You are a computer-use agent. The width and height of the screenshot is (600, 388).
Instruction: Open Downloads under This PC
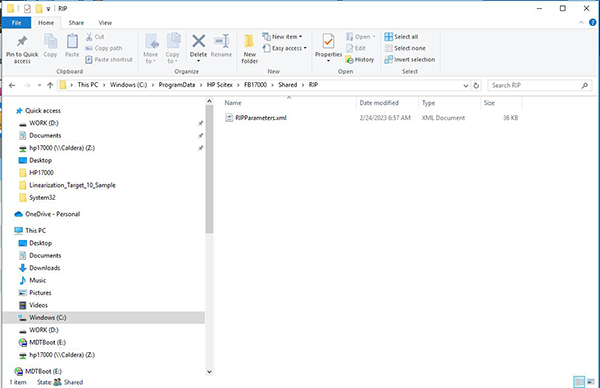[45, 268]
